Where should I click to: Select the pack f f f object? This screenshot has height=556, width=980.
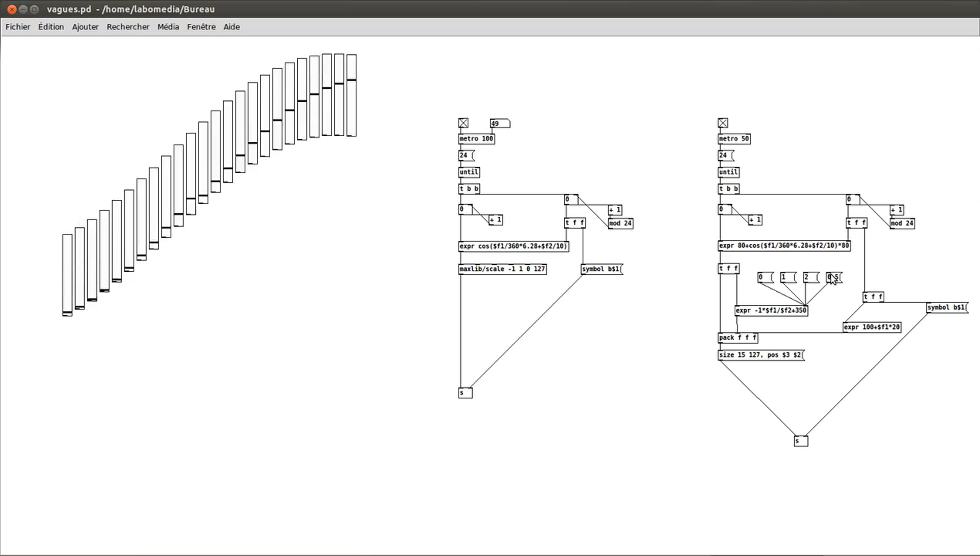(738, 338)
